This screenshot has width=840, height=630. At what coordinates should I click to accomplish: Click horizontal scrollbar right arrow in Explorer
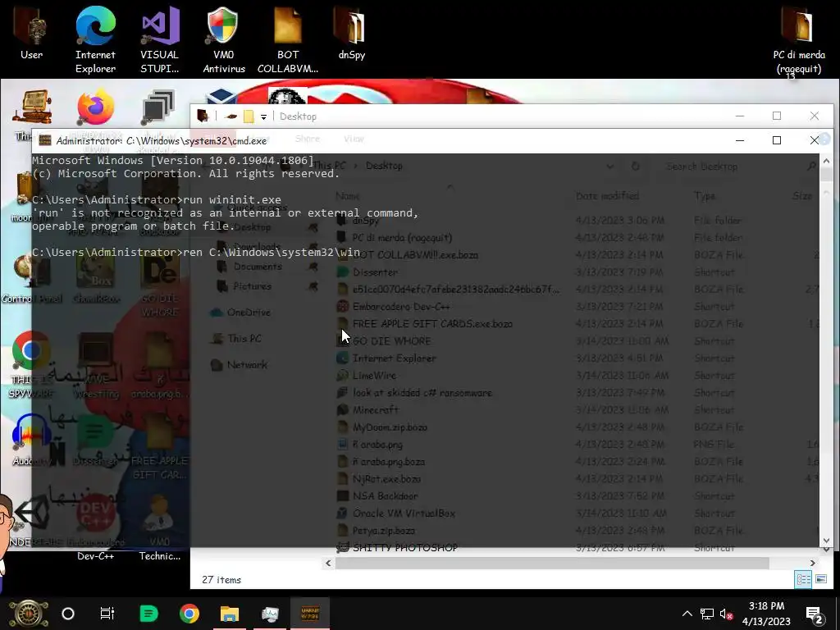[x=813, y=563]
